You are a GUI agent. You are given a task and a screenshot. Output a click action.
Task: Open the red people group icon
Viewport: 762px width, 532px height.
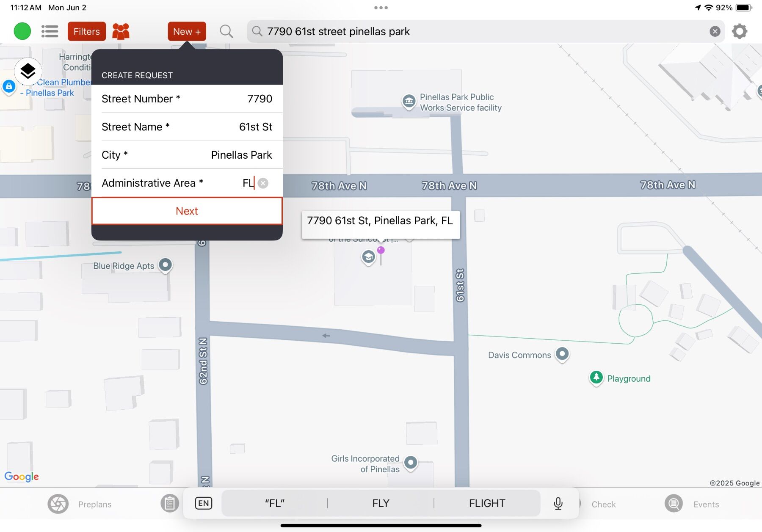121,31
